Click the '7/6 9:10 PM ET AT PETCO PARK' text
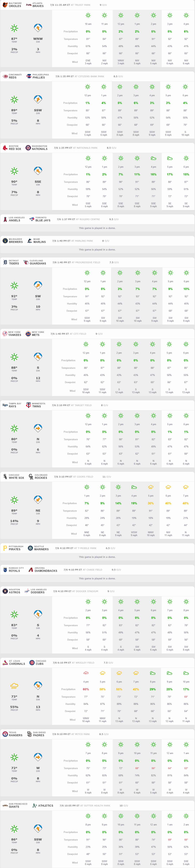This screenshot has height=868, width=195. pyautogui.click(x=71, y=734)
